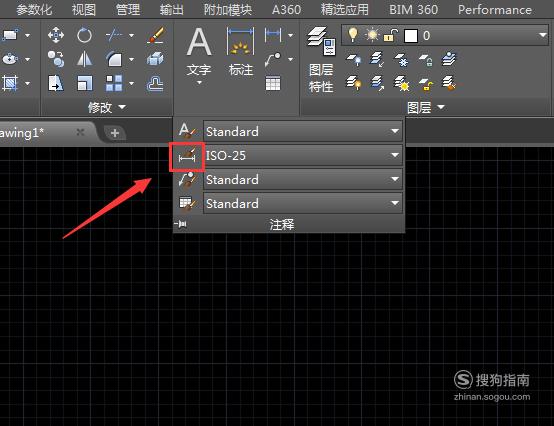Open Layer Properties (图层特性)
This screenshot has width=554, height=426.
click(x=321, y=59)
